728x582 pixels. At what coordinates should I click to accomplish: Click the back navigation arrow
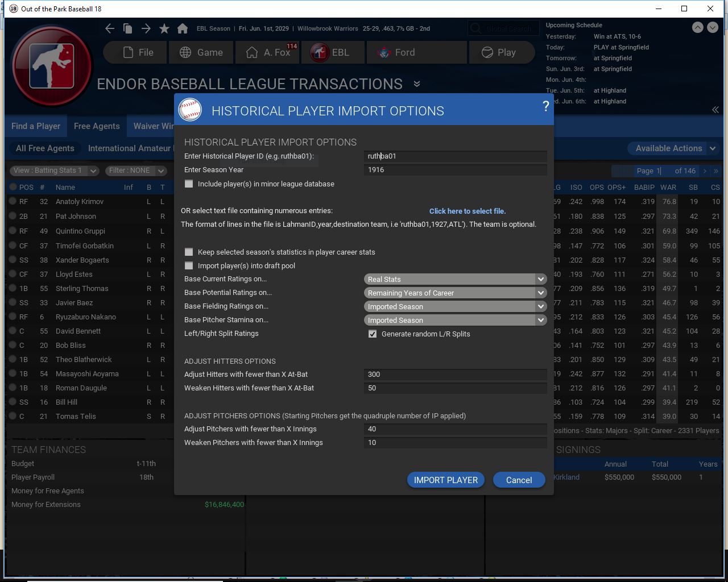coord(110,28)
